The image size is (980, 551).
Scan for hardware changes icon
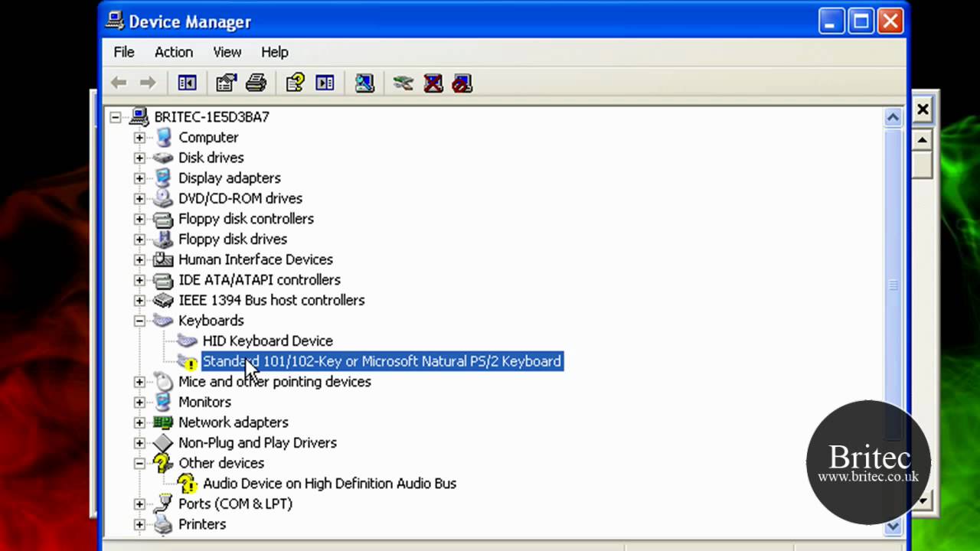364,83
